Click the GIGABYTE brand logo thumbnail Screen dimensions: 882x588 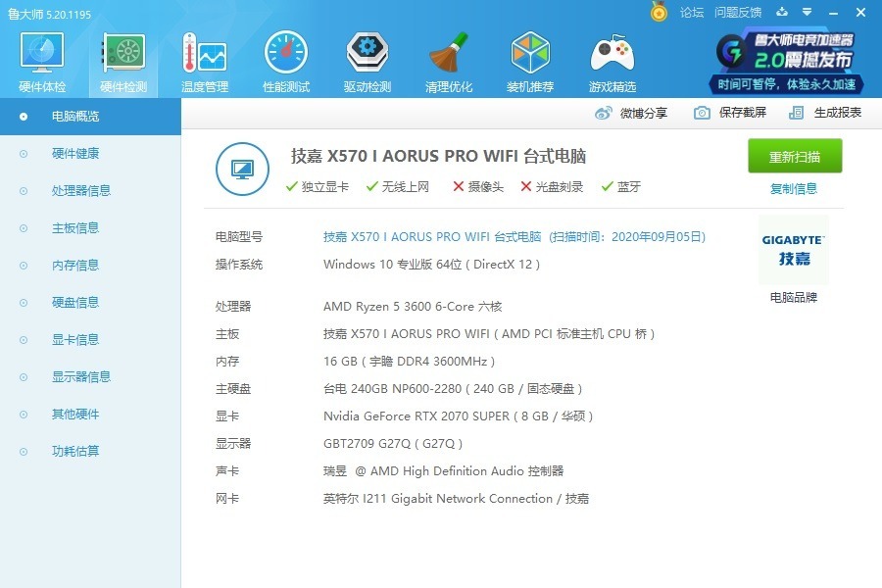(794, 251)
